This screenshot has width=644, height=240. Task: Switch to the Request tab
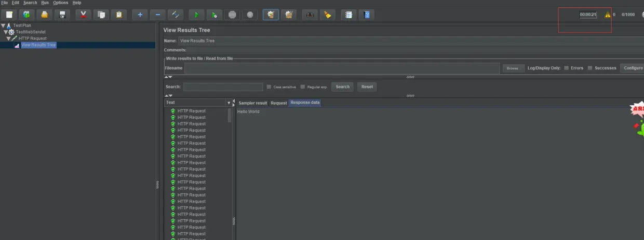279,103
